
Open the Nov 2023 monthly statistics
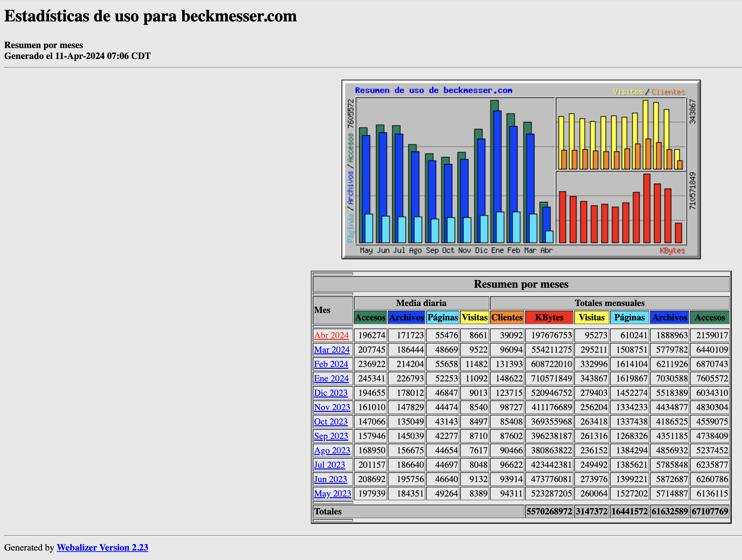pyautogui.click(x=332, y=407)
